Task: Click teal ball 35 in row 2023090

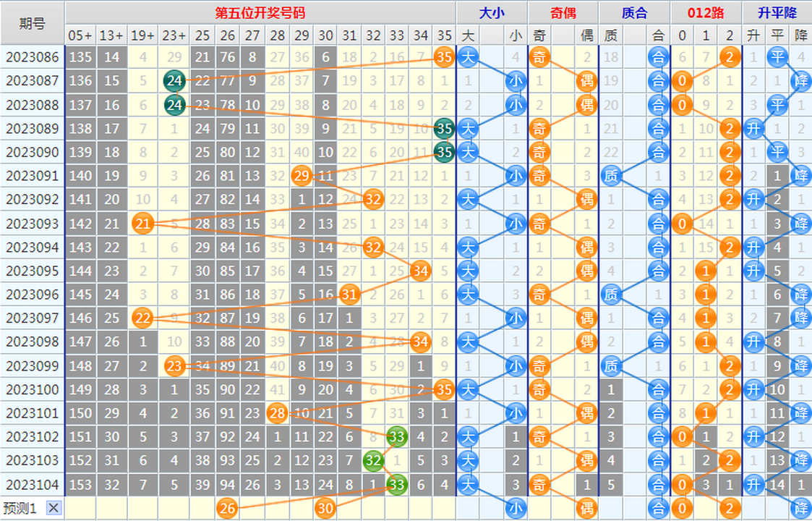Action: (x=444, y=153)
